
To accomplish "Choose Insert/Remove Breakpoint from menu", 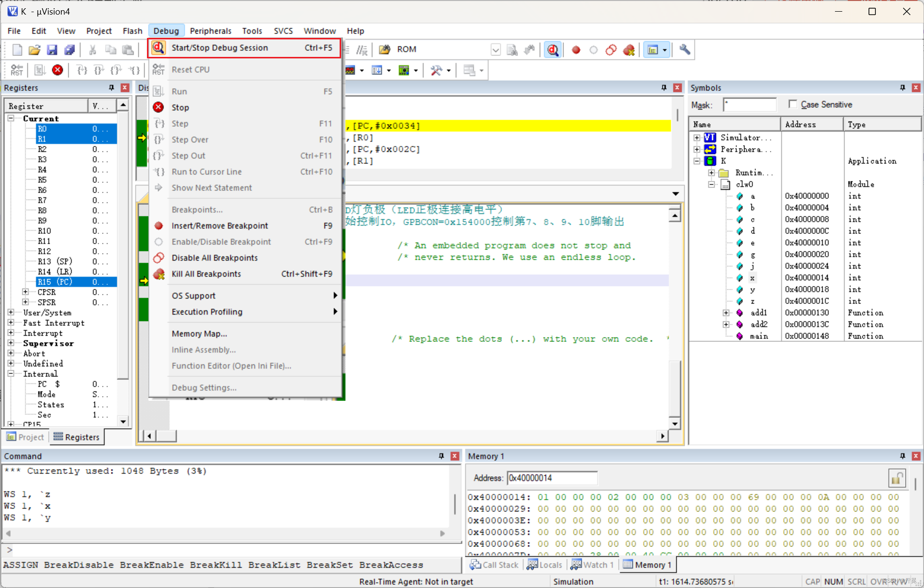I will click(245, 226).
